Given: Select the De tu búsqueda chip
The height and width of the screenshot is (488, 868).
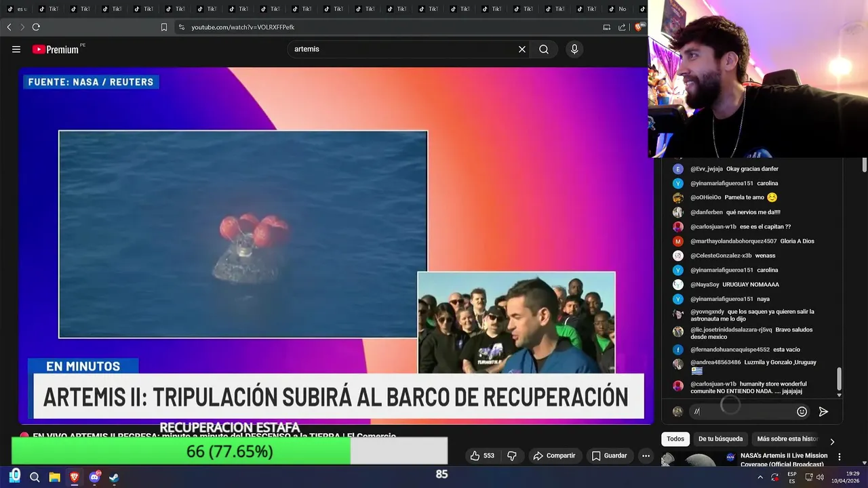Looking at the screenshot, I should (x=720, y=439).
